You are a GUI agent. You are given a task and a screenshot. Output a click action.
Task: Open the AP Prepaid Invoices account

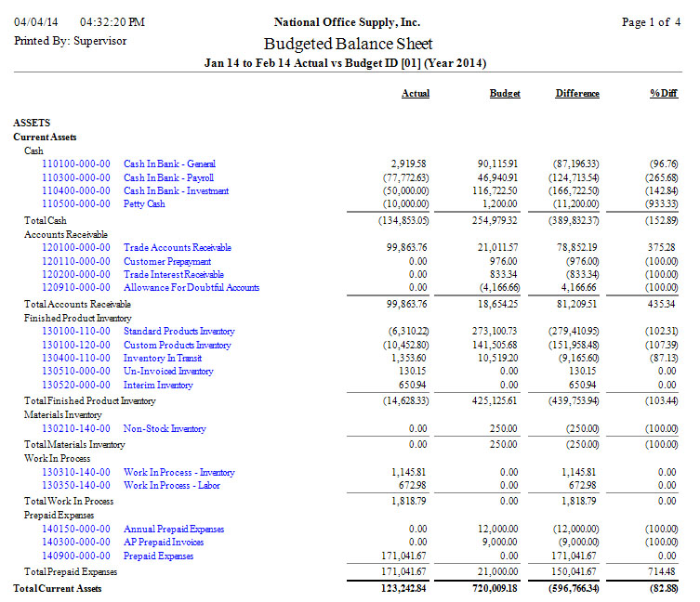(x=164, y=543)
